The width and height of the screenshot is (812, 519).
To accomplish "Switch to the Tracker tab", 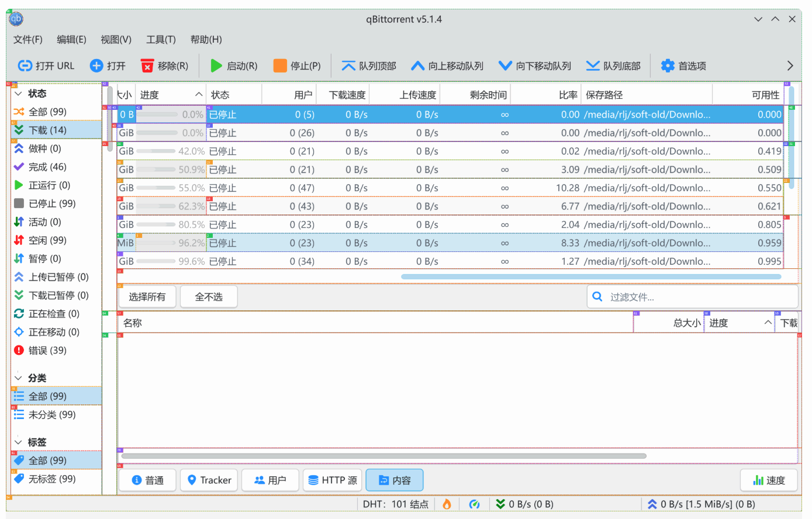I will [209, 480].
